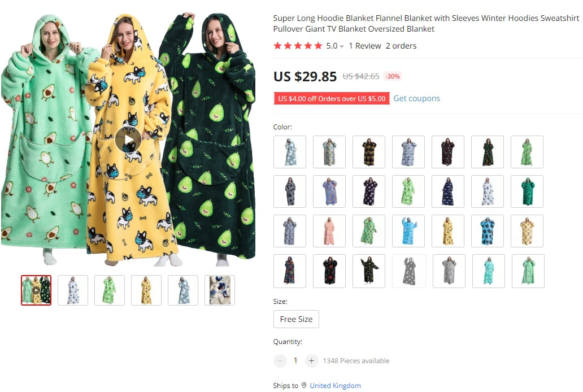583x392 pixels.
Task: Choose the pink hoodie color swatch
Action: click(329, 231)
